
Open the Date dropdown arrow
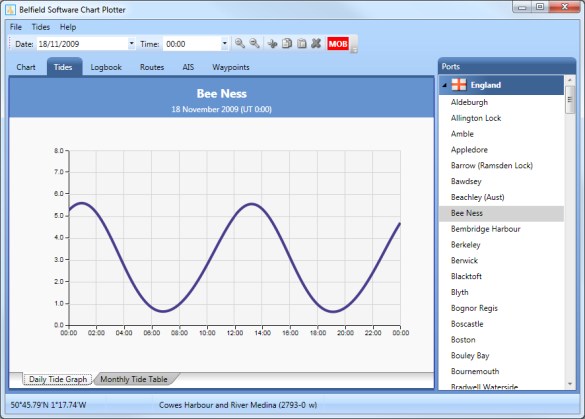pyautogui.click(x=131, y=44)
